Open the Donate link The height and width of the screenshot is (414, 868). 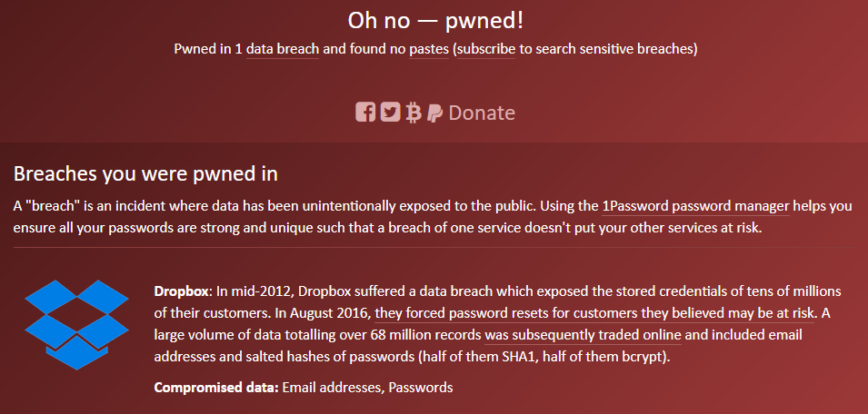(x=482, y=113)
